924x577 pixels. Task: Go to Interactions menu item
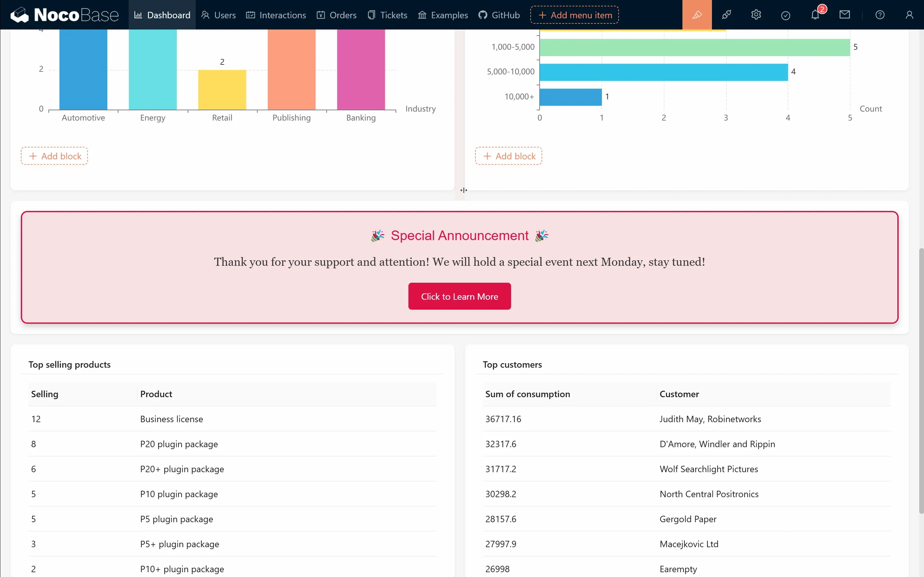point(276,15)
